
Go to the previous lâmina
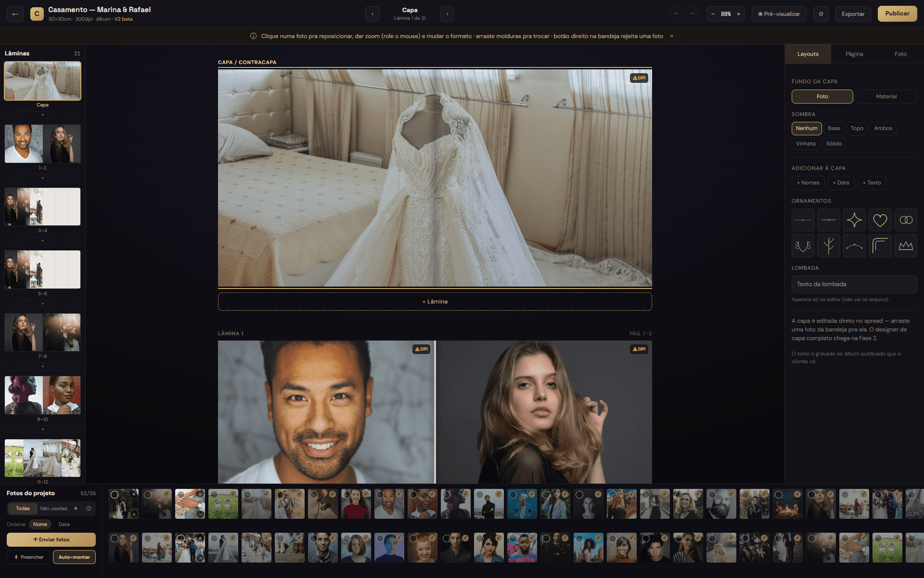pos(372,14)
